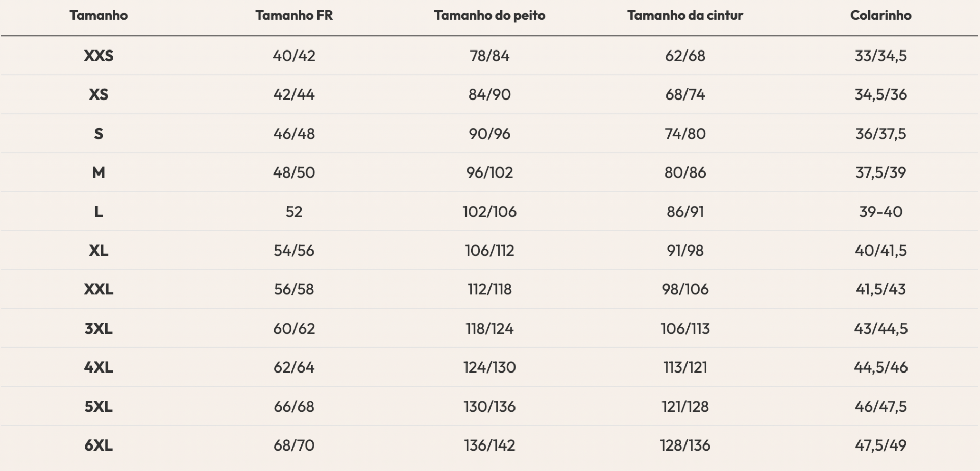Click the Colarinho column header
The height and width of the screenshot is (471, 980).
(x=880, y=15)
